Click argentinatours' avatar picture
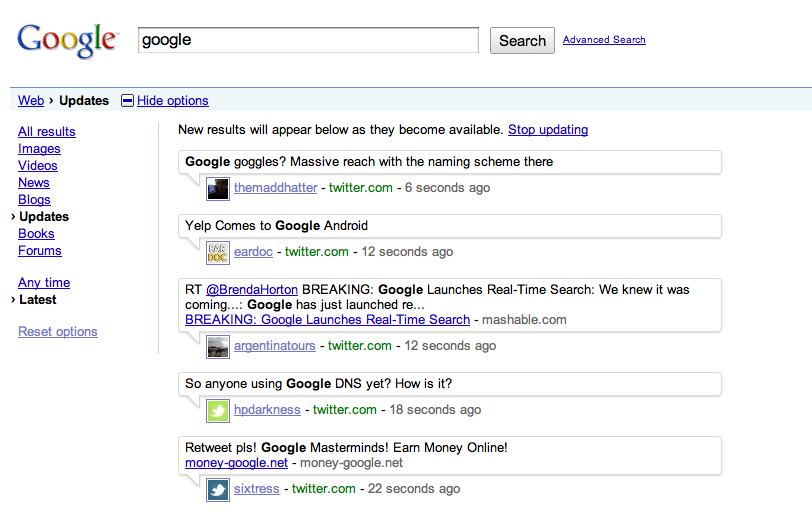The image size is (812, 512). (x=218, y=346)
